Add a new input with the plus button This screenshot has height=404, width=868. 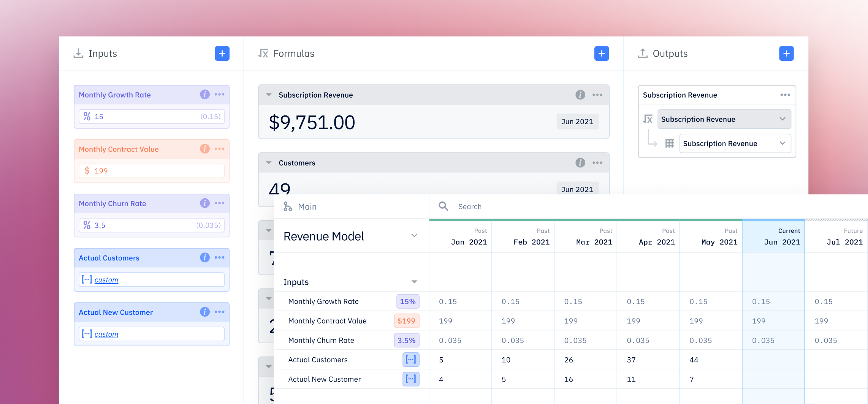(x=222, y=53)
